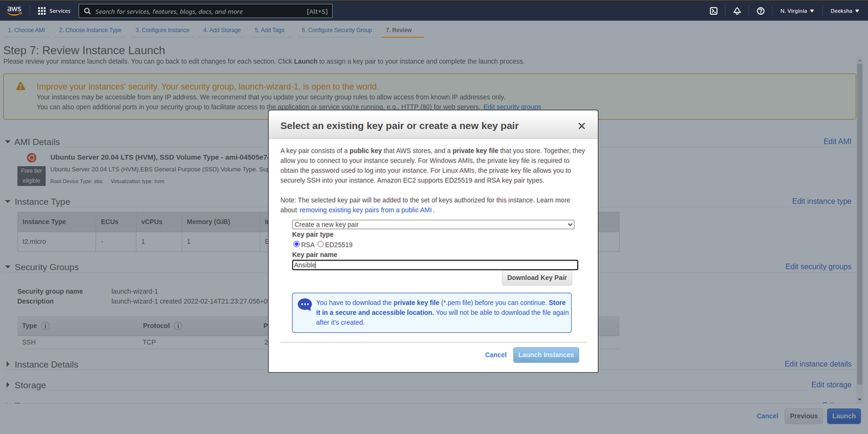The height and width of the screenshot is (434, 868).
Task: Open the Services grid menu
Action: point(54,11)
